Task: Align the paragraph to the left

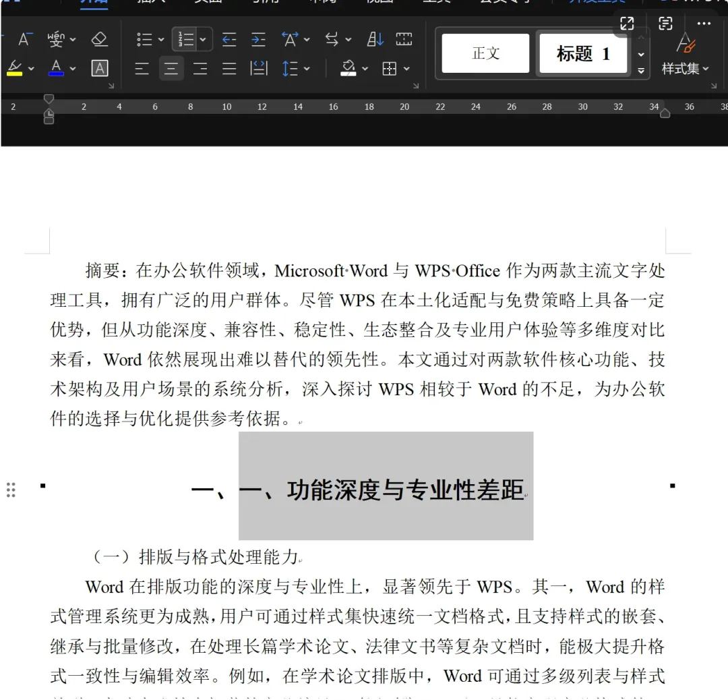Action: click(x=142, y=69)
